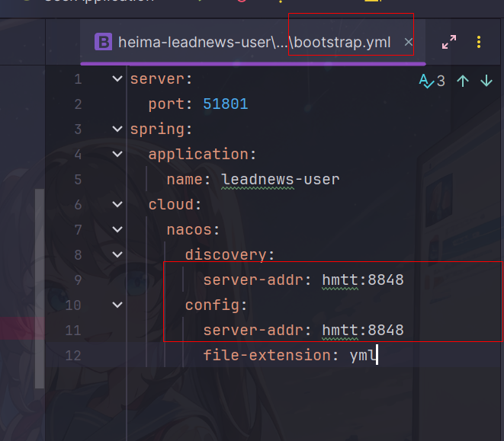Image resolution: width=504 pixels, height=441 pixels.
Task: Click the purple B file icon in tab
Action: coord(103,42)
